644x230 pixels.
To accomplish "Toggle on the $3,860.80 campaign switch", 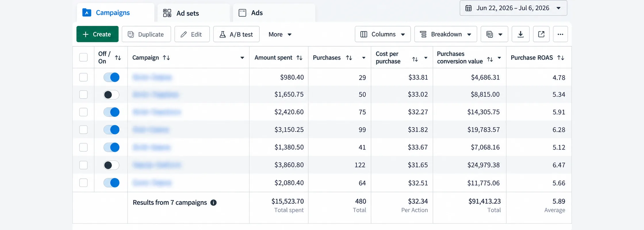I will [112, 165].
